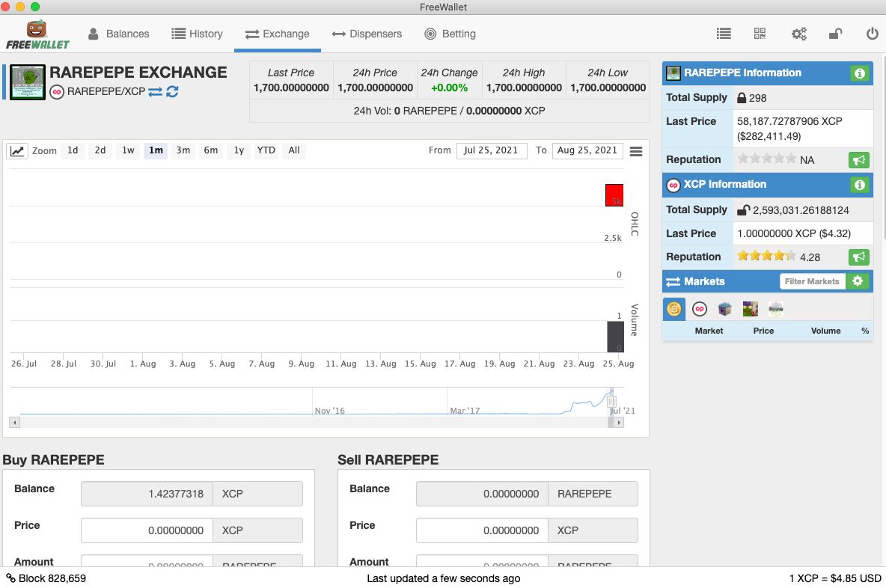
Task: Click the 'Block 828,659' status text
Action: coord(52,578)
